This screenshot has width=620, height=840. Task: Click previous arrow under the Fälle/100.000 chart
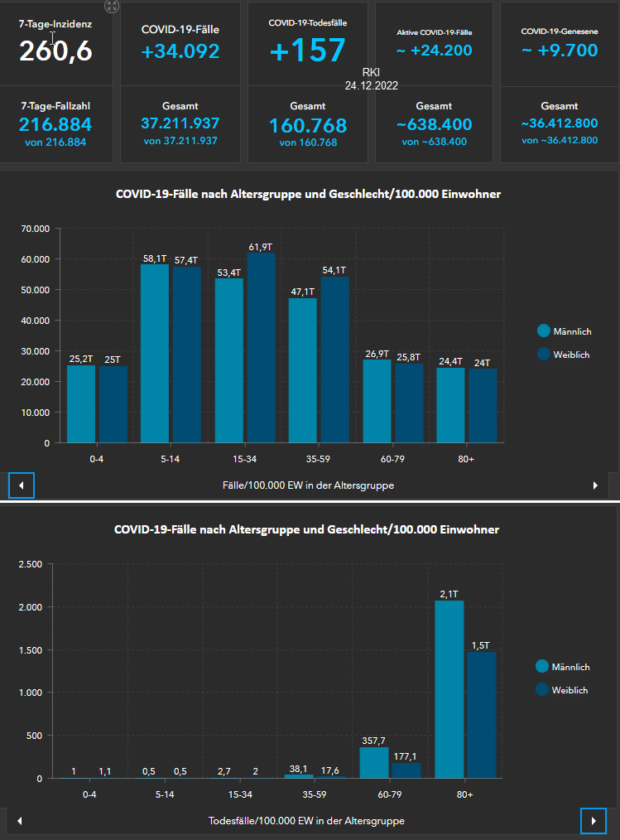pos(21,485)
